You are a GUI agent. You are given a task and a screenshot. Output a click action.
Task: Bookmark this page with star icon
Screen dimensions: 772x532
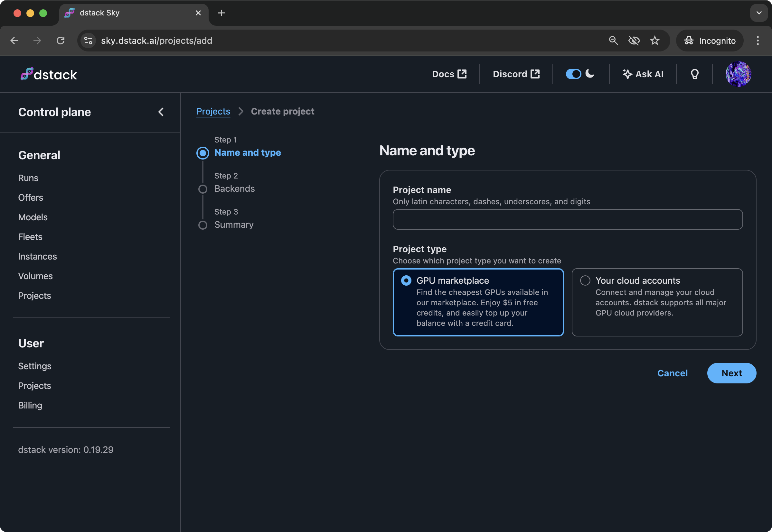(x=654, y=41)
